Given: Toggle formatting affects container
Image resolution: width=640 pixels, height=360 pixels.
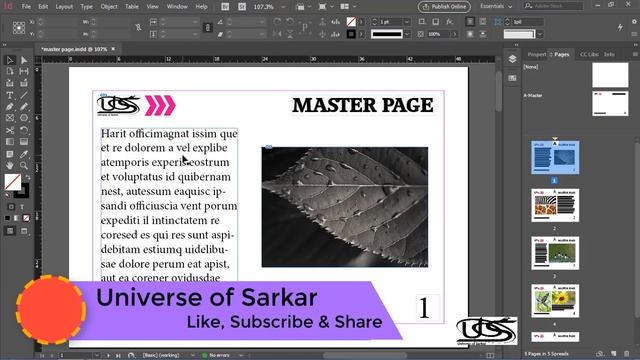Looking at the screenshot, I should point(11,207).
